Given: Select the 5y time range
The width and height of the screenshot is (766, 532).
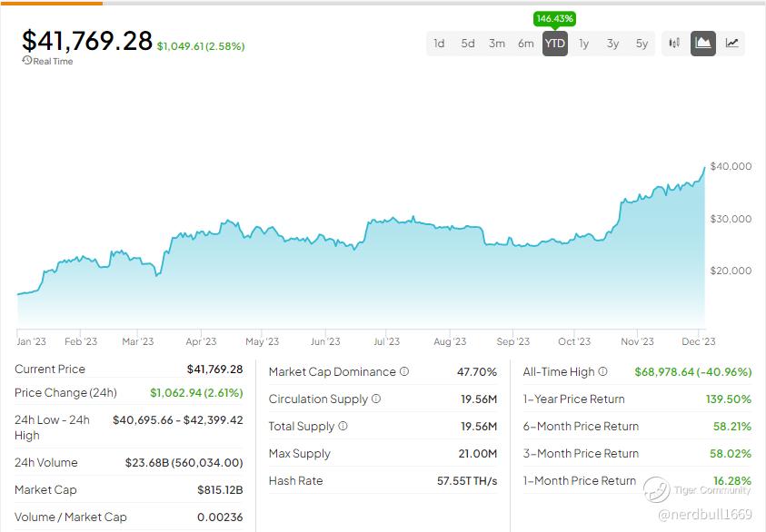Looking at the screenshot, I should click(x=642, y=44).
